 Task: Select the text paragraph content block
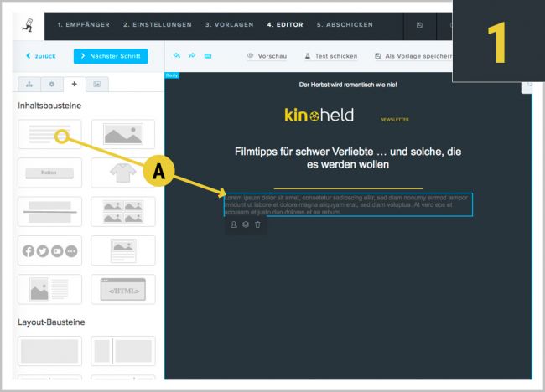pyautogui.click(x=50, y=134)
